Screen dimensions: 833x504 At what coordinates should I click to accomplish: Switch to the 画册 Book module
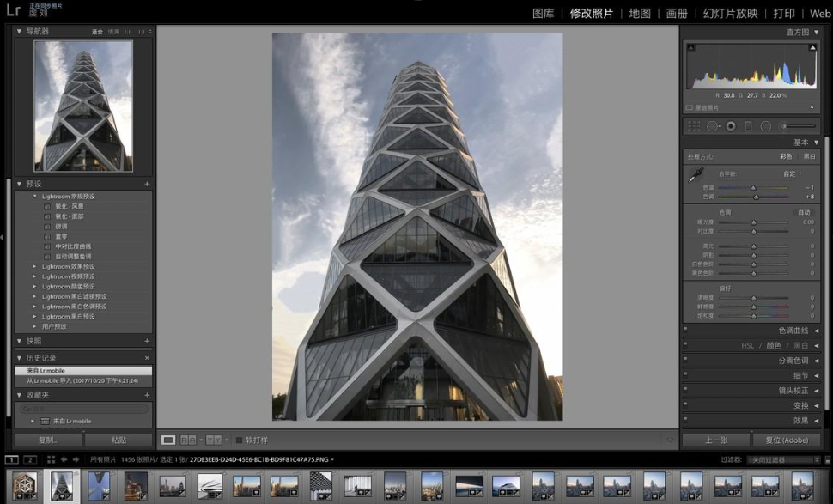pos(677,14)
